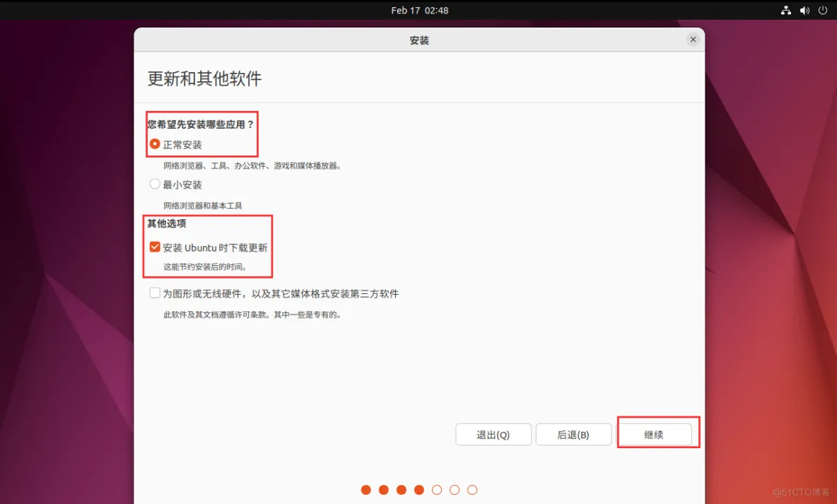Click the 您希望先安装哪些应用？ label
The width and height of the screenshot is (837, 504).
pyautogui.click(x=201, y=124)
